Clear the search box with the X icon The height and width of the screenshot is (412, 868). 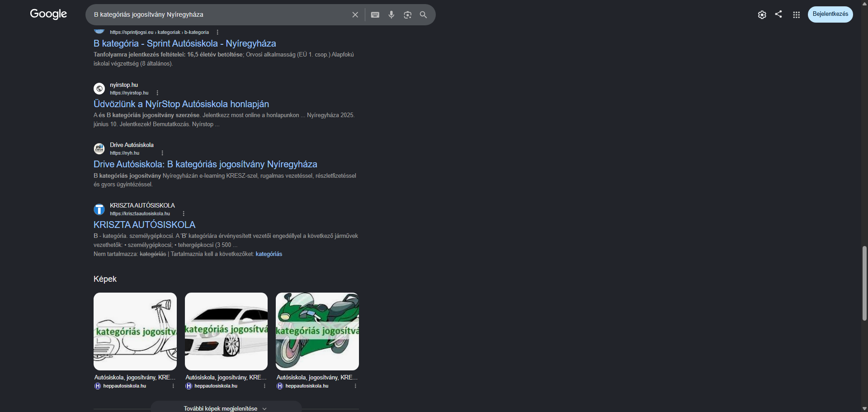[355, 15]
